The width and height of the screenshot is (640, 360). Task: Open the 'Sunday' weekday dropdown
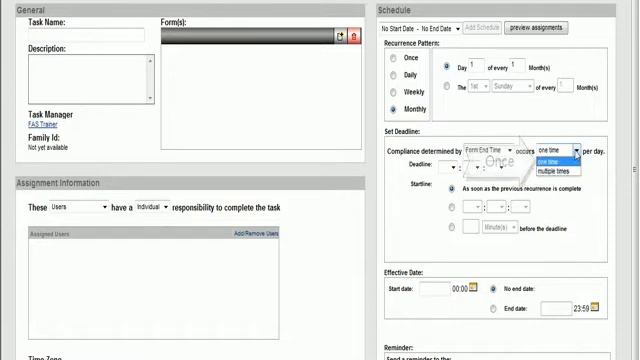point(513,87)
